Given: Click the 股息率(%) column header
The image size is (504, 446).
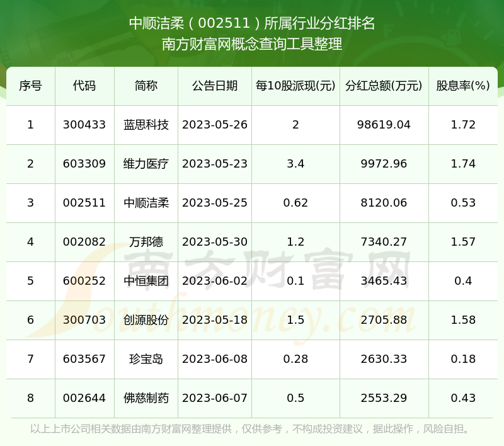Looking at the screenshot, I should pos(463,86).
